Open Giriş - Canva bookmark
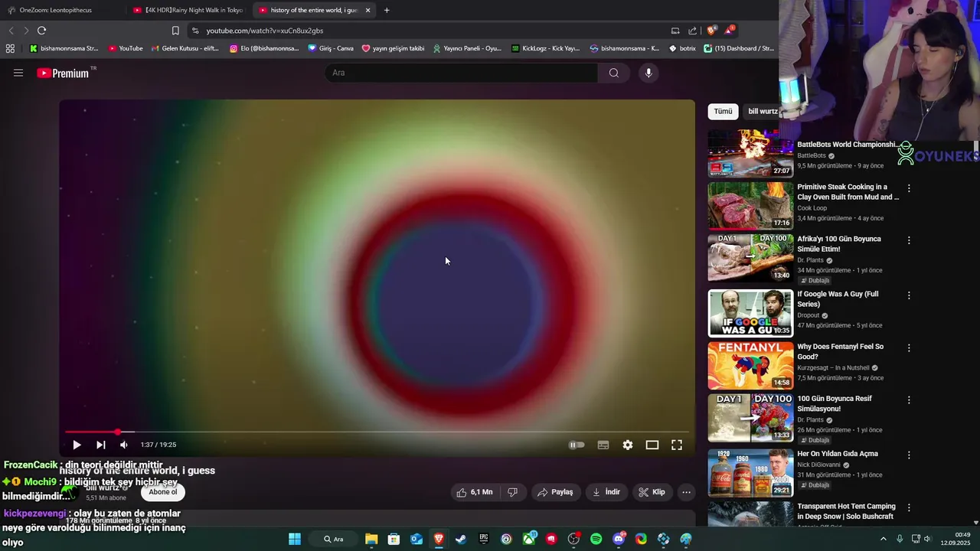 pyautogui.click(x=331, y=48)
